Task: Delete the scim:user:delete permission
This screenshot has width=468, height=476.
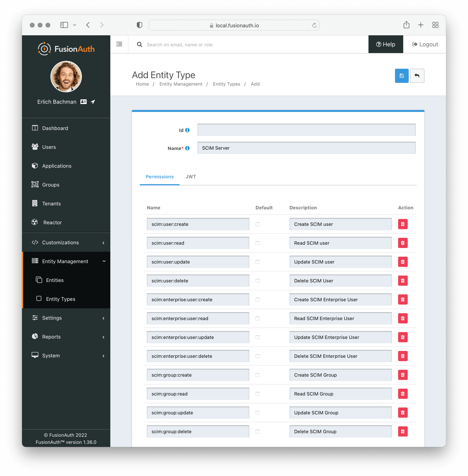Action: 402,280
